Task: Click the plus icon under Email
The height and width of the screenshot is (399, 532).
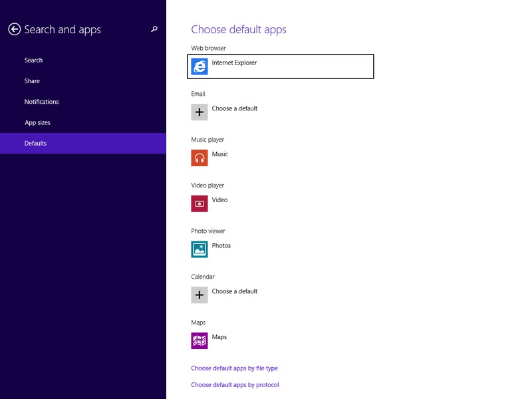Action: pyautogui.click(x=199, y=112)
